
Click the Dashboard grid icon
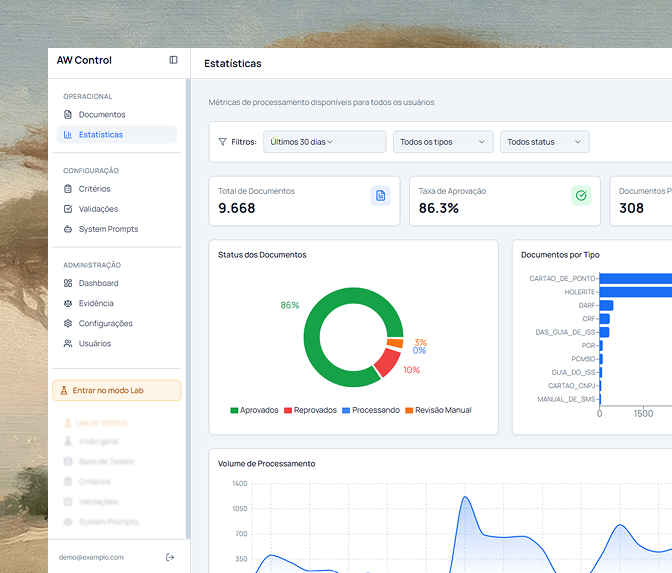[x=68, y=283]
